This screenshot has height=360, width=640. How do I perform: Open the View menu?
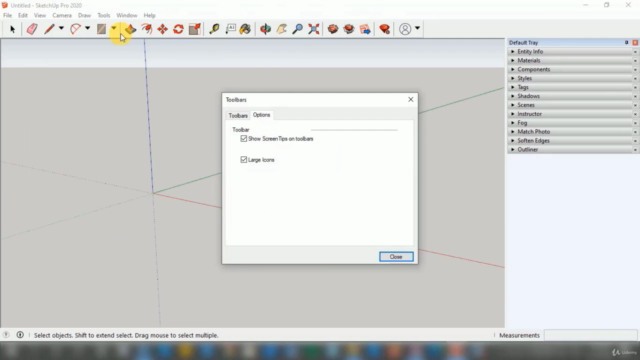tap(40, 16)
